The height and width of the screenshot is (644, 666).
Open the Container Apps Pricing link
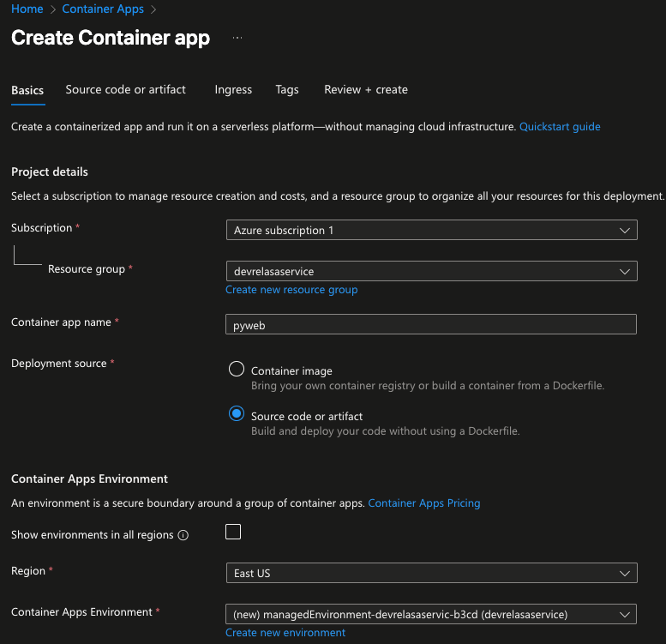[423, 503]
